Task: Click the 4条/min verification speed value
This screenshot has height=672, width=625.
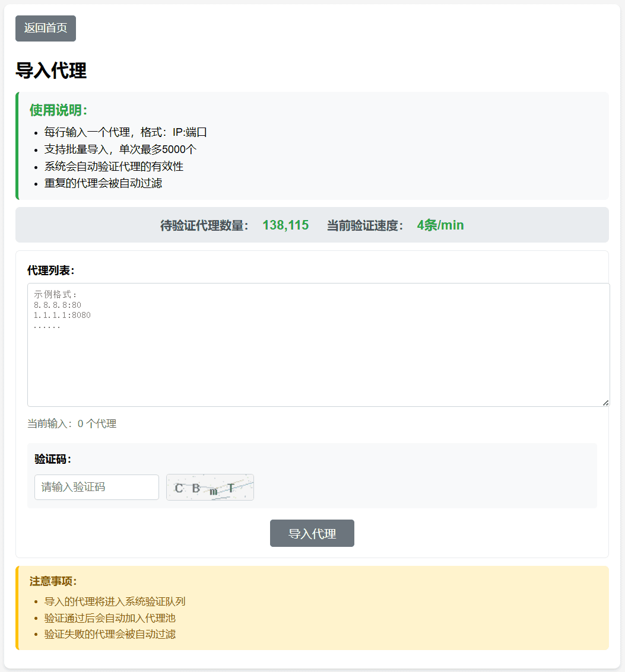Action: tap(440, 225)
